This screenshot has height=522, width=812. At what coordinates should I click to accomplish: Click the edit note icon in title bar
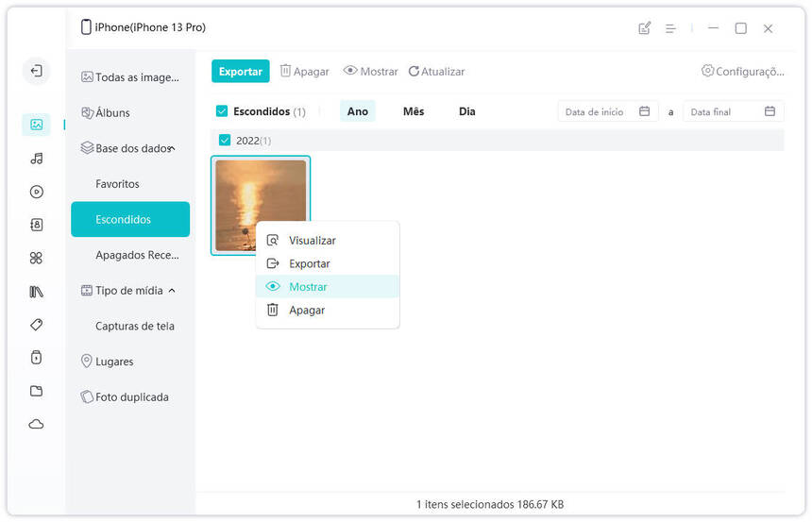pos(645,28)
